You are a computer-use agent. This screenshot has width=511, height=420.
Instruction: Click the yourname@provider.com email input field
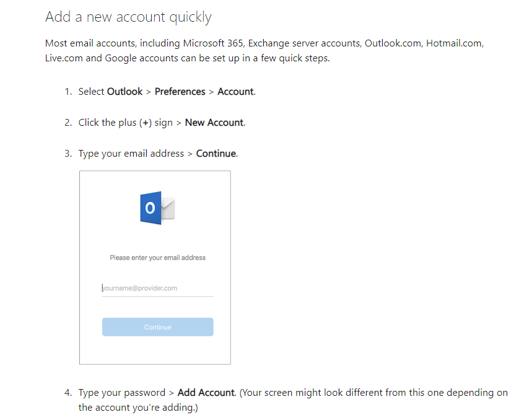tap(158, 289)
